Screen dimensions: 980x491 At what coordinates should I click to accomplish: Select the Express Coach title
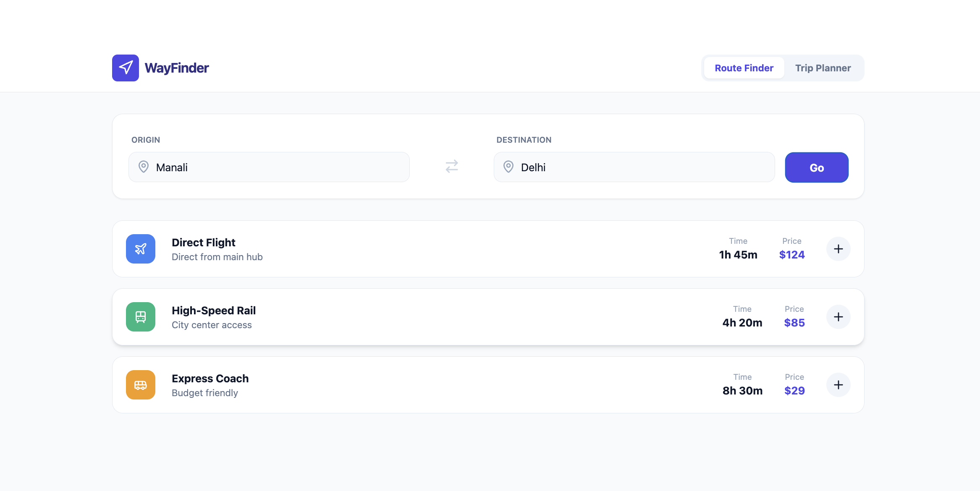(x=210, y=379)
